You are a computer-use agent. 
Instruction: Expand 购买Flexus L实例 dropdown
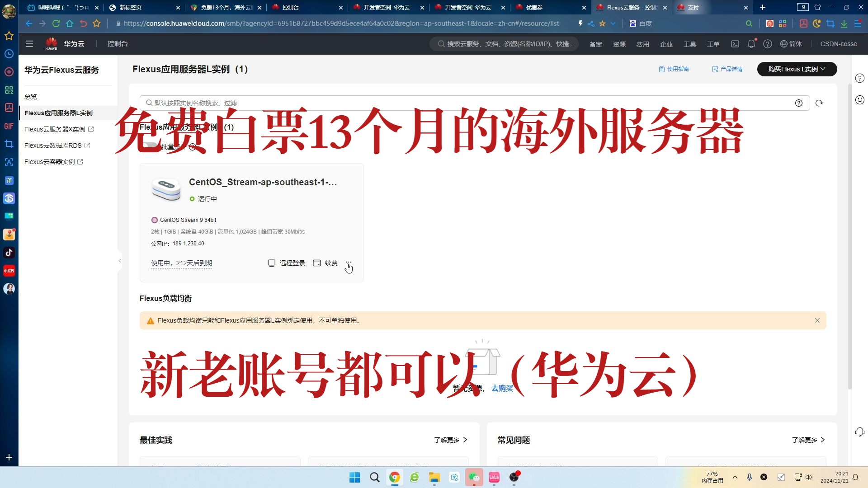[797, 69]
